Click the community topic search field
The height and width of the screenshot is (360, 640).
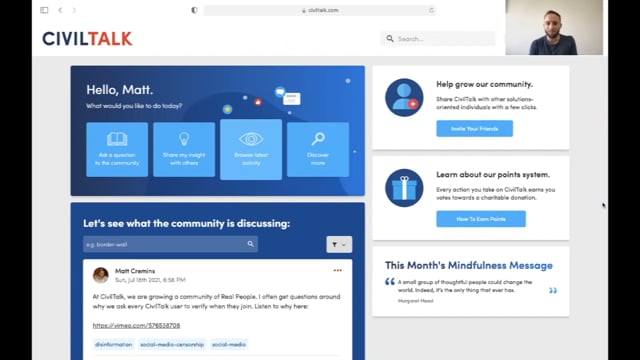(170, 244)
